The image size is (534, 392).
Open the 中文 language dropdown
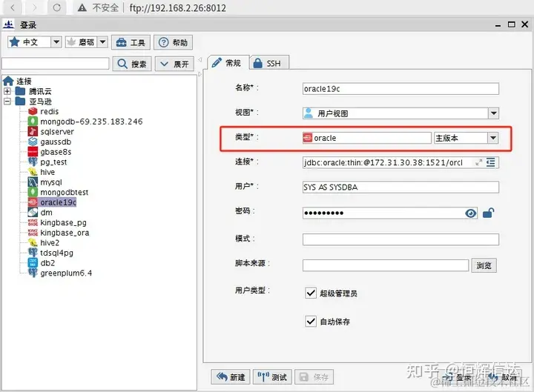click(56, 42)
